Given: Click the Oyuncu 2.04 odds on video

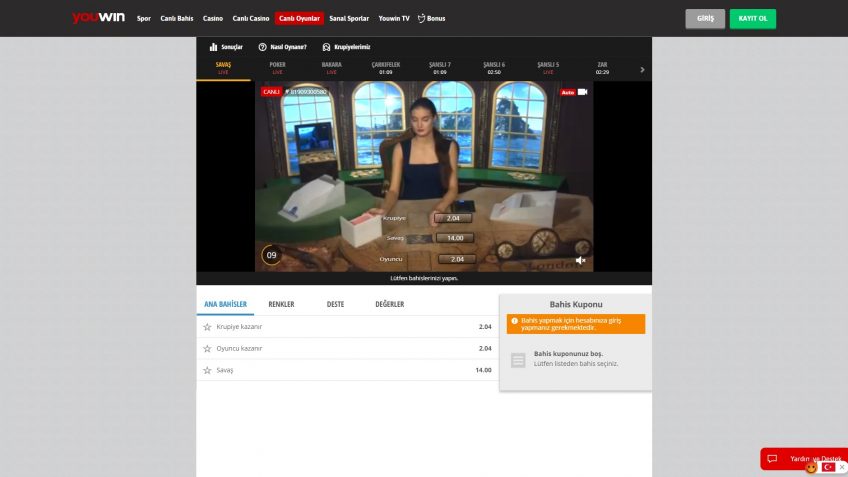Looking at the screenshot, I should pyautogui.click(x=457, y=259).
